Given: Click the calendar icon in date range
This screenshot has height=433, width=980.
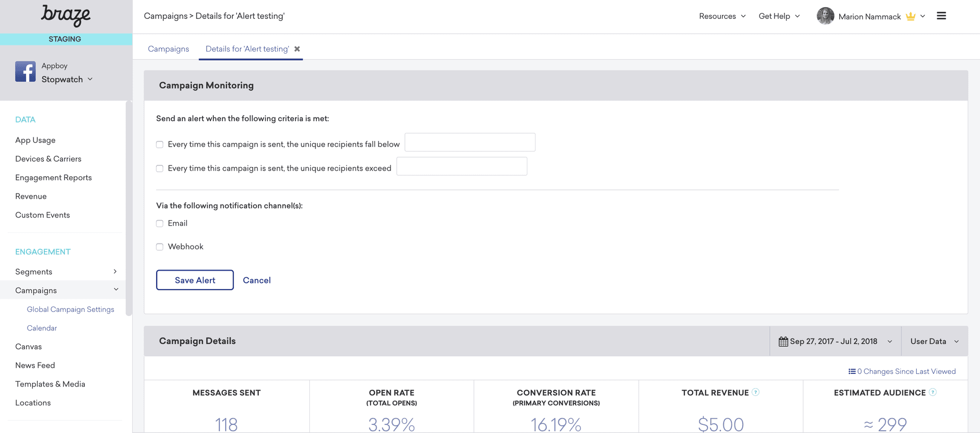Looking at the screenshot, I should click(783, 342).
